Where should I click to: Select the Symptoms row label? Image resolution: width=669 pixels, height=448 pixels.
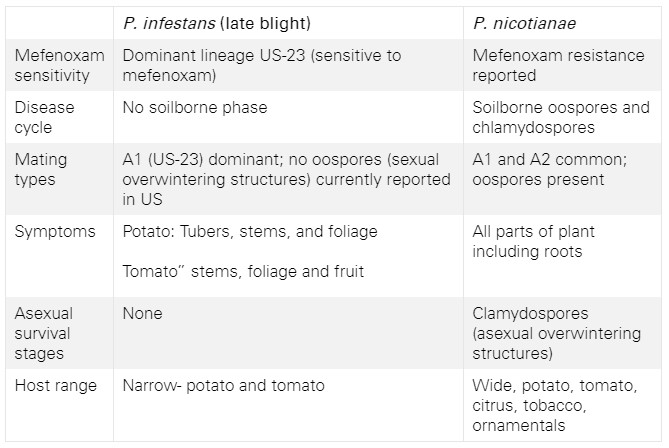pyautogui.click(x=55, y=232)
